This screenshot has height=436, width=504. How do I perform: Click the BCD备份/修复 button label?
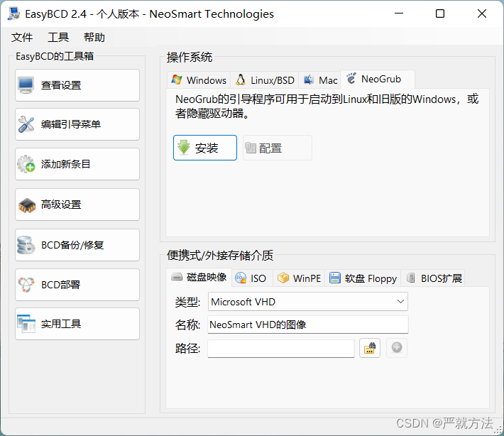pyautogui.click(x=72, y=245)
